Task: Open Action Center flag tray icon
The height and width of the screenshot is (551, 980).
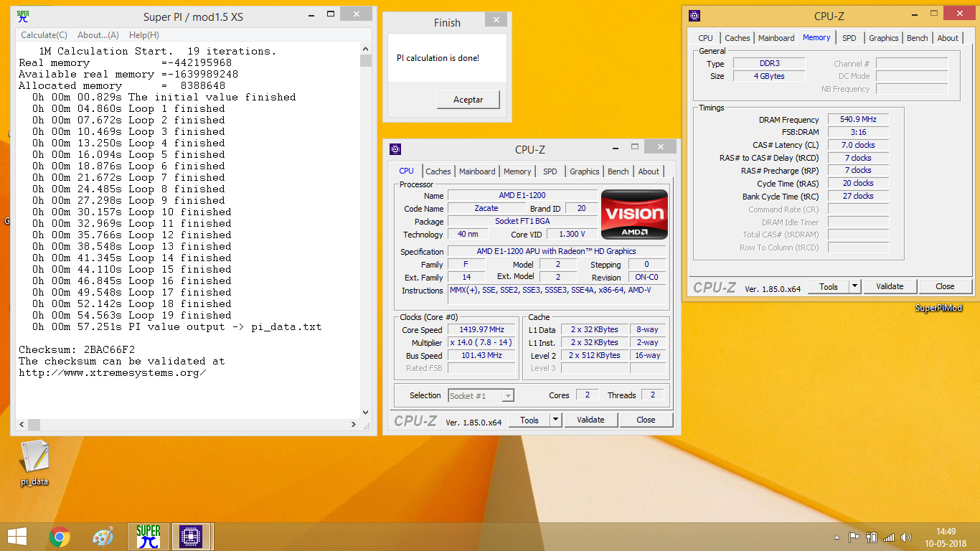Action: (854, 537)
